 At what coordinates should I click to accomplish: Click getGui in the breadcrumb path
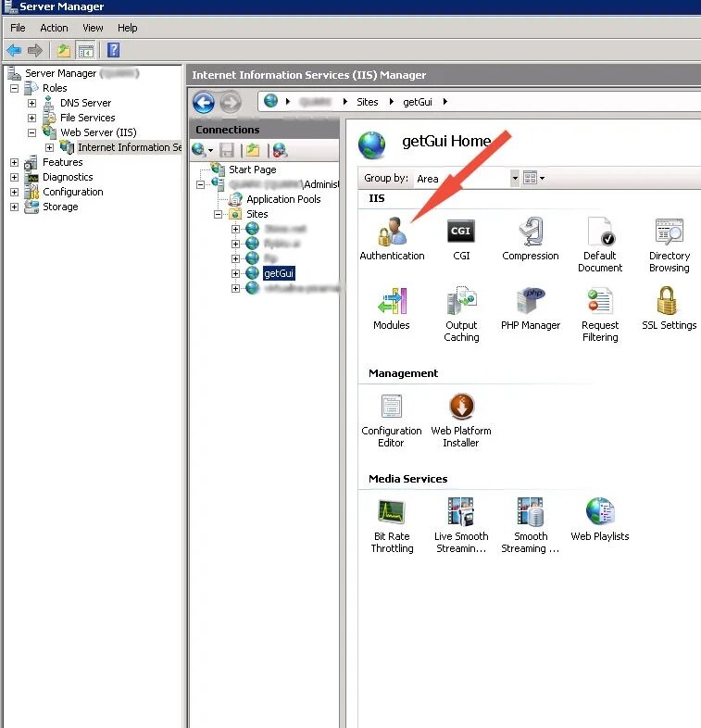[418, 102]
